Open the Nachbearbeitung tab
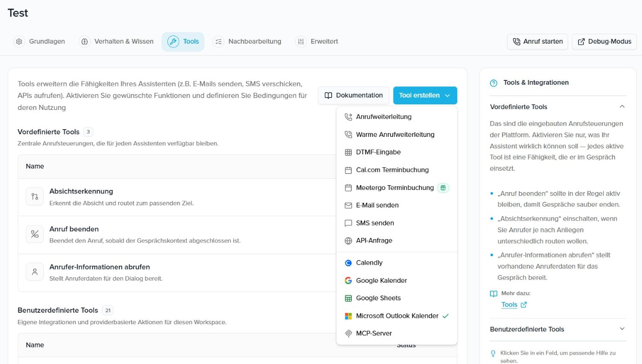 [x=247, y=41]
